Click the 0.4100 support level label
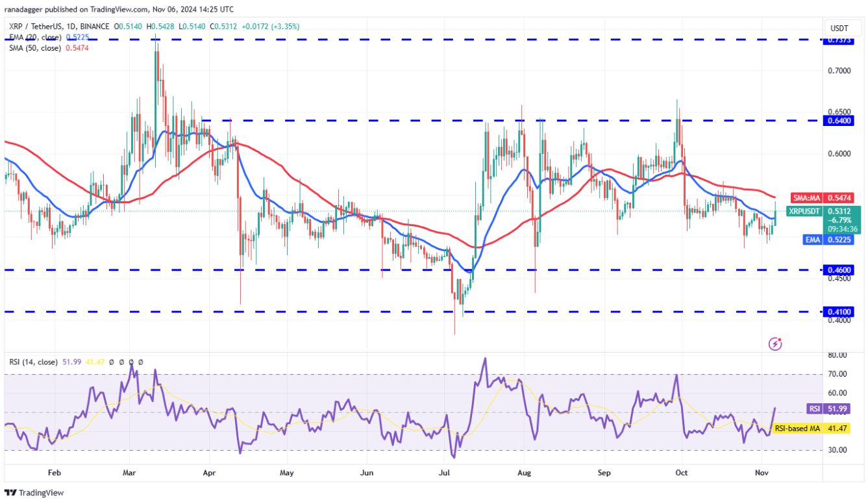The height and width of the screenshot is (500, 868). pyautogui.click(x=837, y=312)
